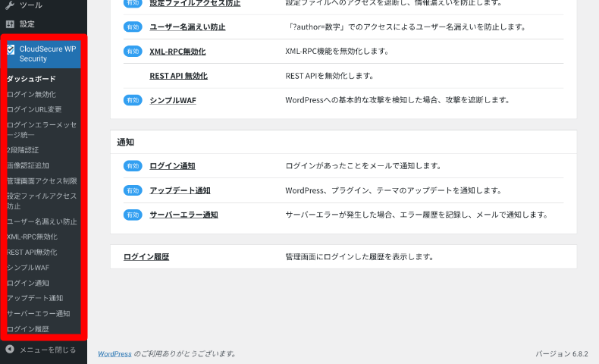Click 有効 badge beside ログイン通知
The height and width of the screenshot is (364, 599).
pos(133,166)
